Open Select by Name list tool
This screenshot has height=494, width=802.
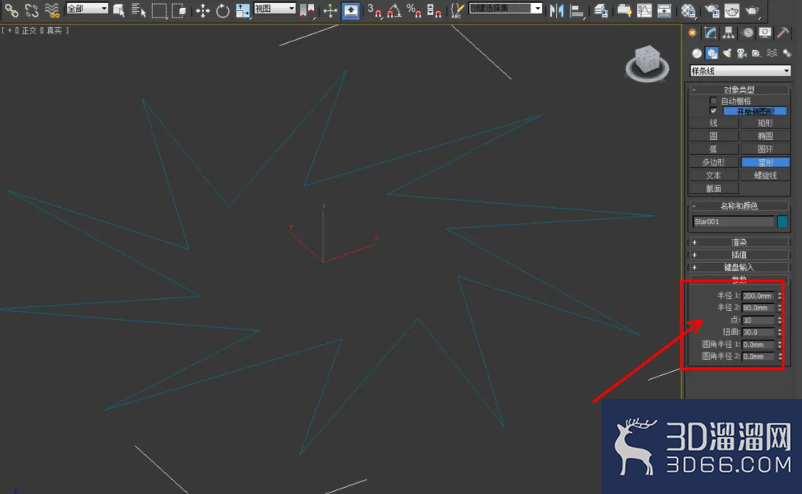pos(139,10)
